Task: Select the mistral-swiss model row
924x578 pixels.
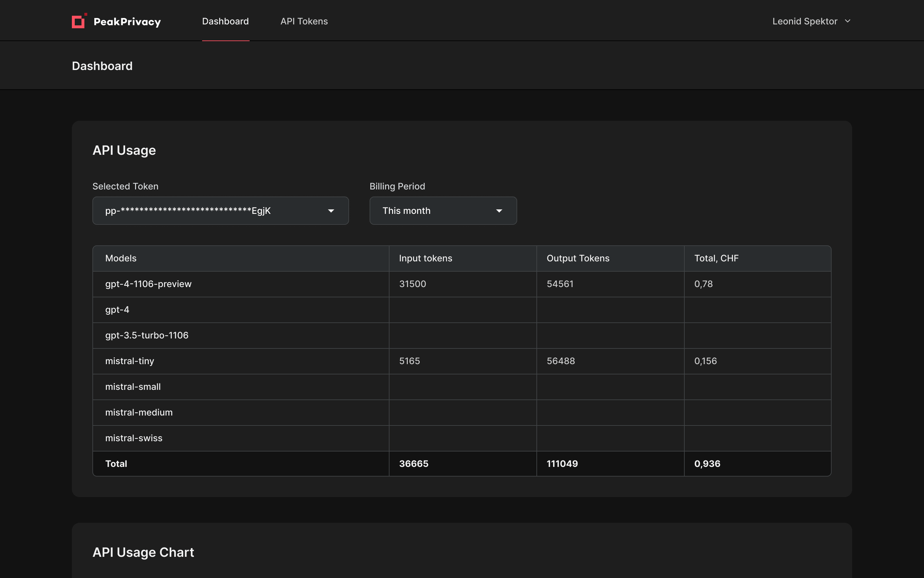Action: [x=462, y=438]
